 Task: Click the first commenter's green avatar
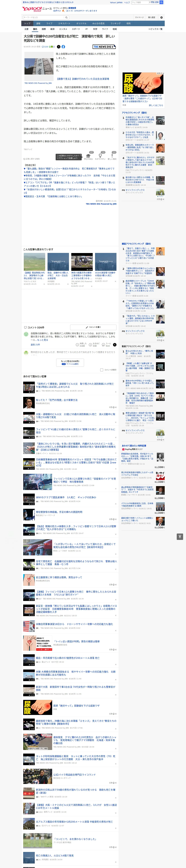click(26, 334)
